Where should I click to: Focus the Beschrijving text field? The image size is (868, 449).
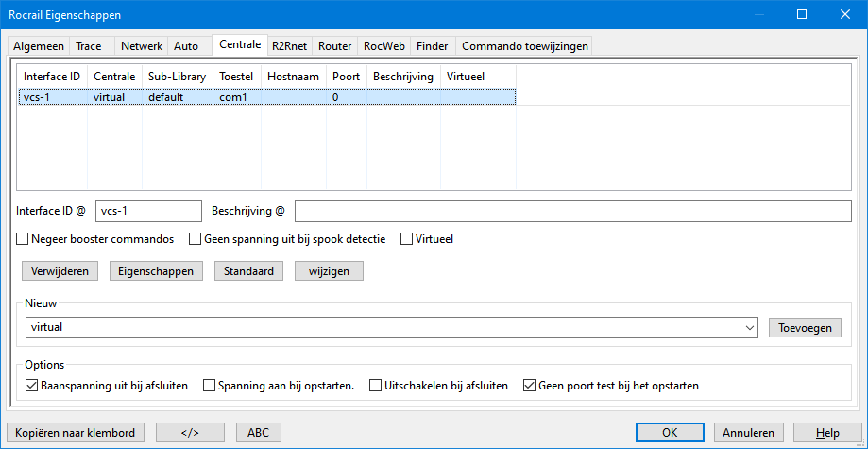pos(573,211)
